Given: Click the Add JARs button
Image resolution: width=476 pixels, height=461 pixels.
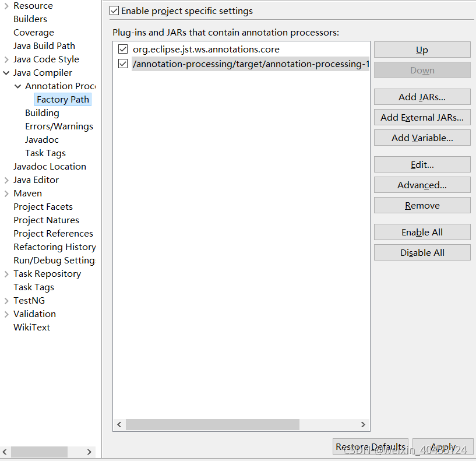Looking at the screenshot, I should tap(422, 97).
